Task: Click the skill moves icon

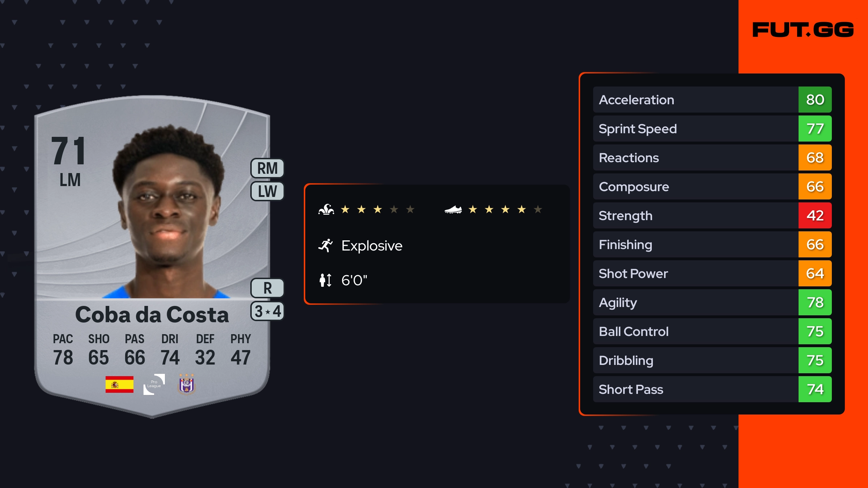Action: (x=326, y=209)
